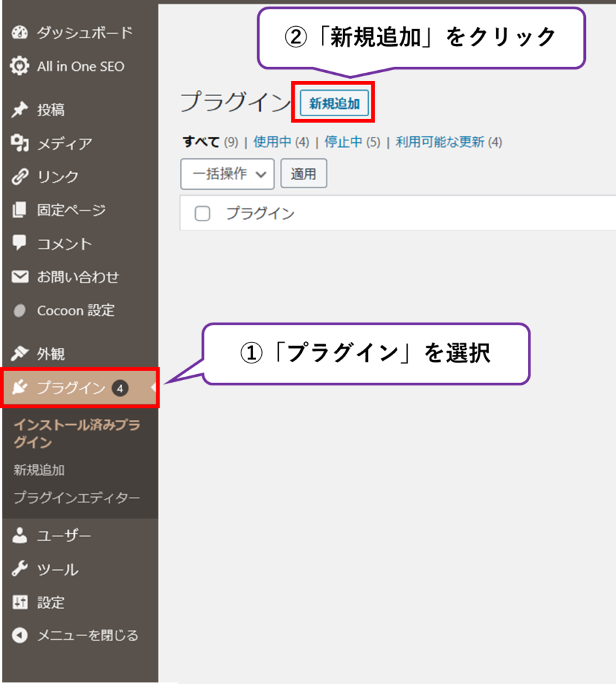616x684 pixels.
Task: Filter plugins by 使用中 (4)
Action: tap(281, 142)
